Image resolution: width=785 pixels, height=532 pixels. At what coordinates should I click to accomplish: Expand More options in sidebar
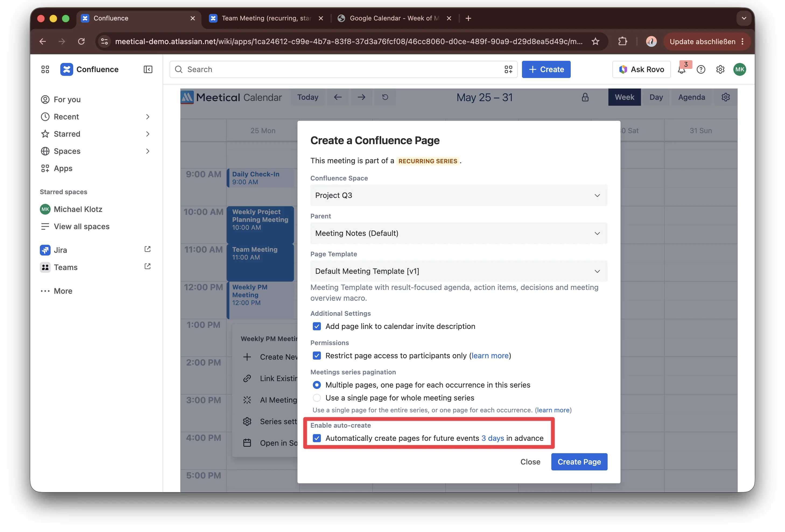pos(95,291)
